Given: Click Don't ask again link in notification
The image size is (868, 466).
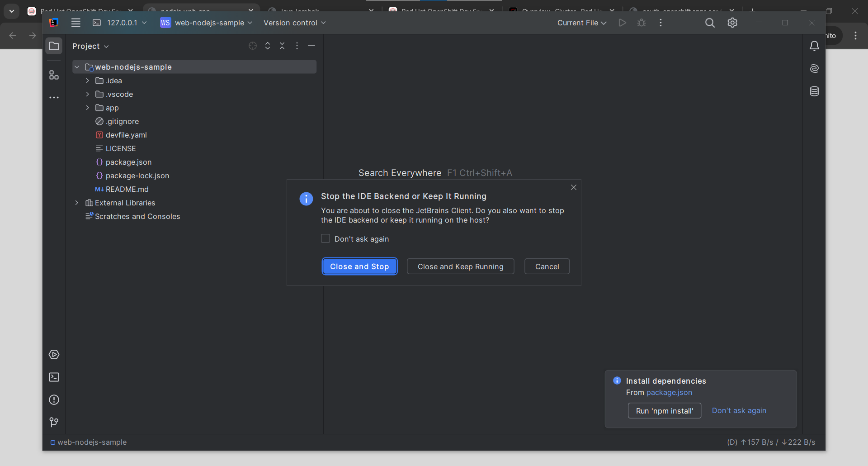Looking at the screenshot, I should coord(739,411).
